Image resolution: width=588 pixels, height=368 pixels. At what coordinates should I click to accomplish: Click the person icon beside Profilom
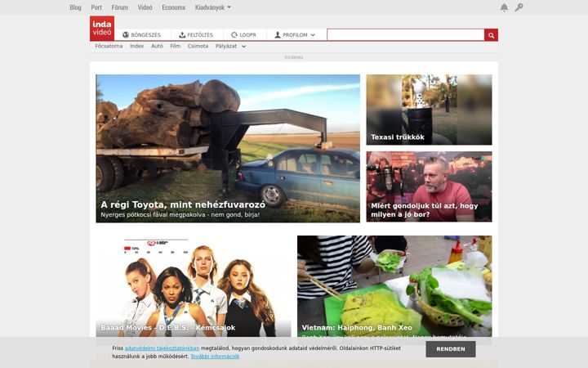[278, 35]
